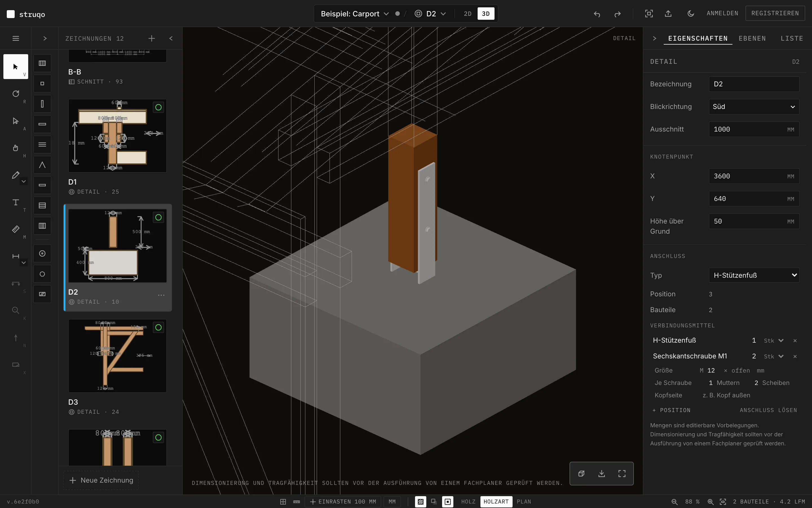The image size is (812, 508).
Task: Click the hatch pattern tool in the palette
Action: [42, 294]
